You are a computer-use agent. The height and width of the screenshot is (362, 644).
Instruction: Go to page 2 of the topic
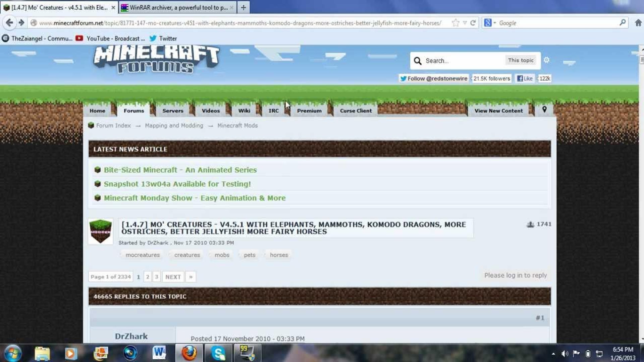(x=148, y=277)
